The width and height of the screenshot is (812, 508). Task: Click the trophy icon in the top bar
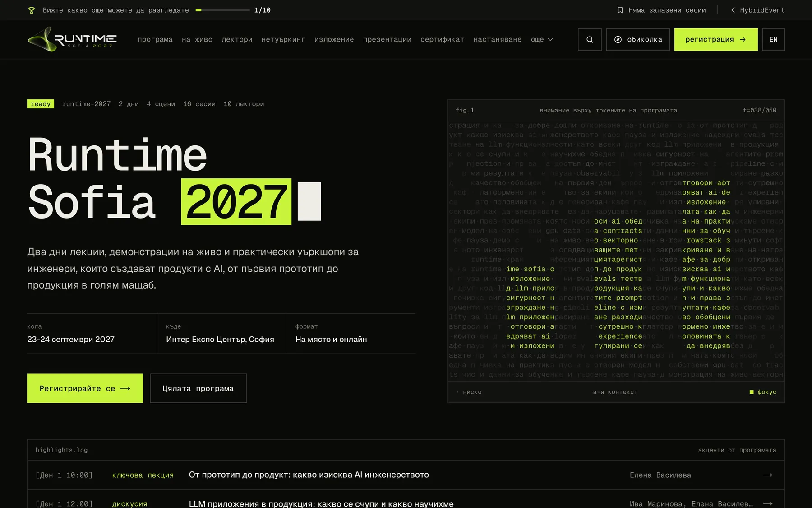pyautogui.click(x=32, y=10)
